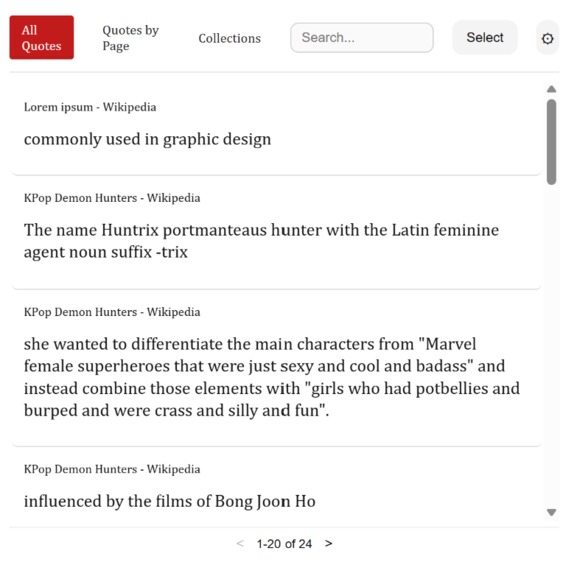Click the KPop Demon Hunters source above Marvel quote
This screenshot has width=563, height=573.
click(x=112, y=312)
